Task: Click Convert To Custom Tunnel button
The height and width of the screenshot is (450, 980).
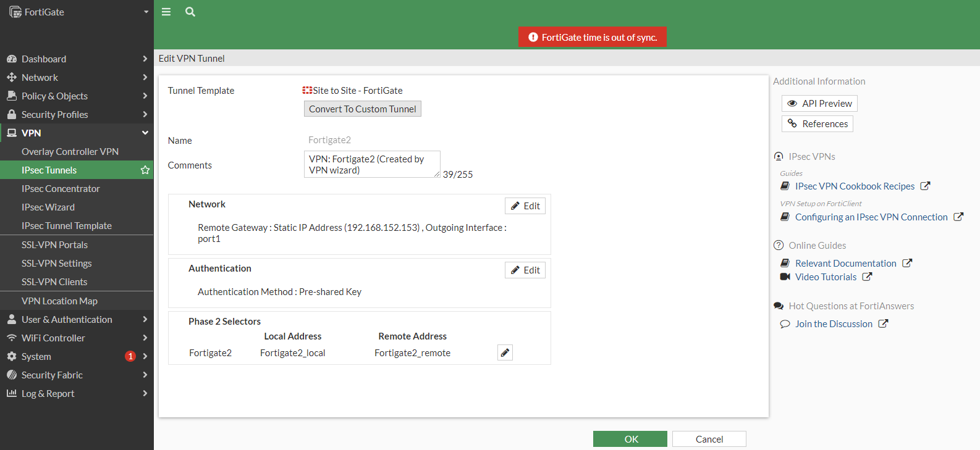Action: tap(363, 109)
